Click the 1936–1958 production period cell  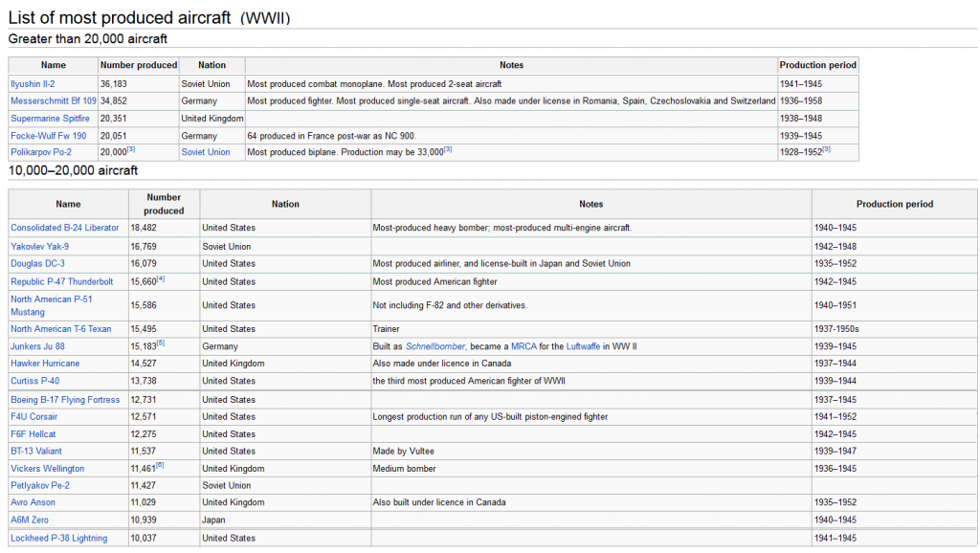tap(818, 100)
